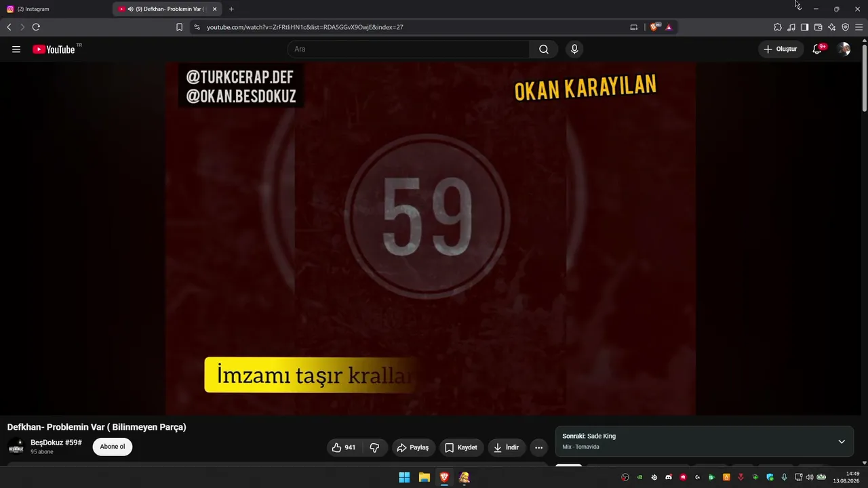
Task: Click the 95 abone subscriber count
Action: coord(42,452)
